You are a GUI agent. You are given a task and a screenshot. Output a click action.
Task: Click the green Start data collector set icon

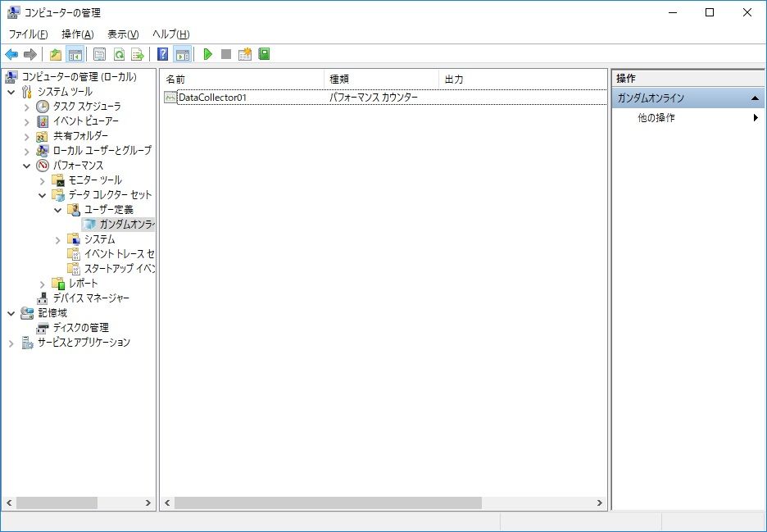tap(208, 54)
